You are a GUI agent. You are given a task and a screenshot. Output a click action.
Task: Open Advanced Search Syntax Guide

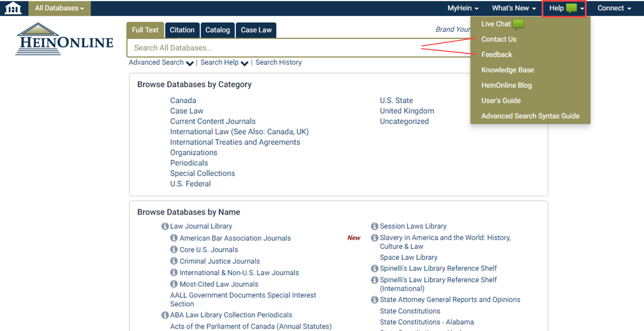530,116
